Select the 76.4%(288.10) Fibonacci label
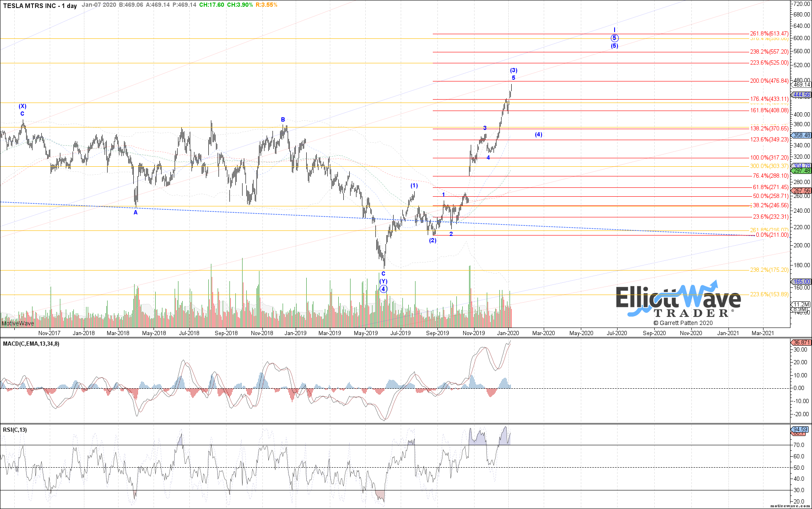 coord(771,176)
